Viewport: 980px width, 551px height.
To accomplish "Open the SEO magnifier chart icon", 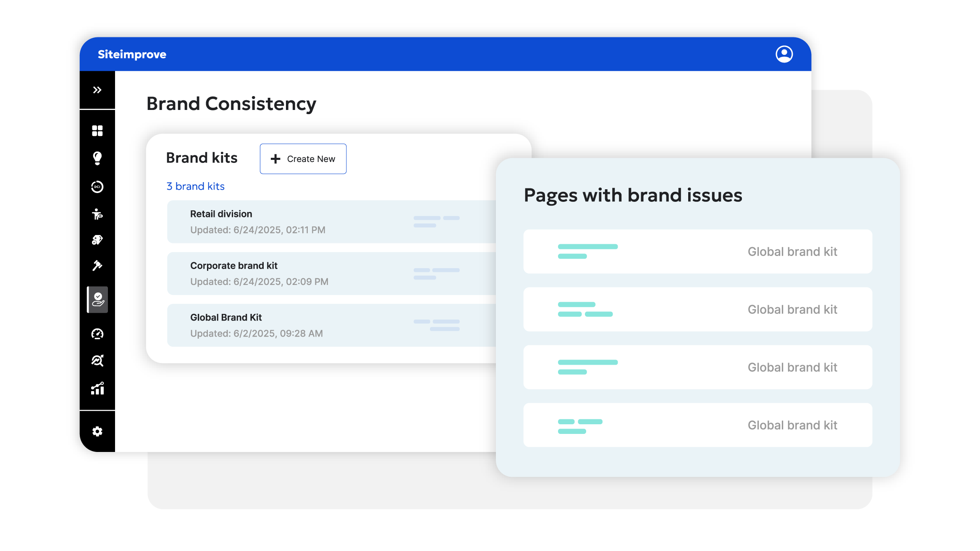I will coord(97,360).
